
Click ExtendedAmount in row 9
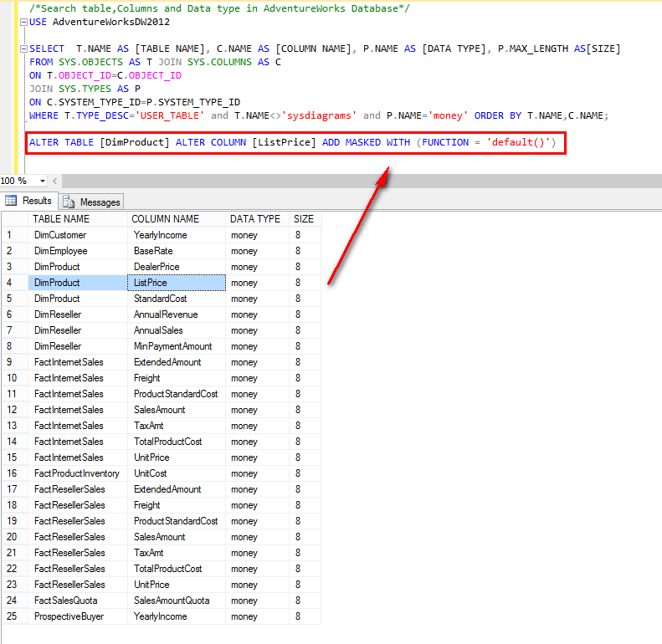177,362
